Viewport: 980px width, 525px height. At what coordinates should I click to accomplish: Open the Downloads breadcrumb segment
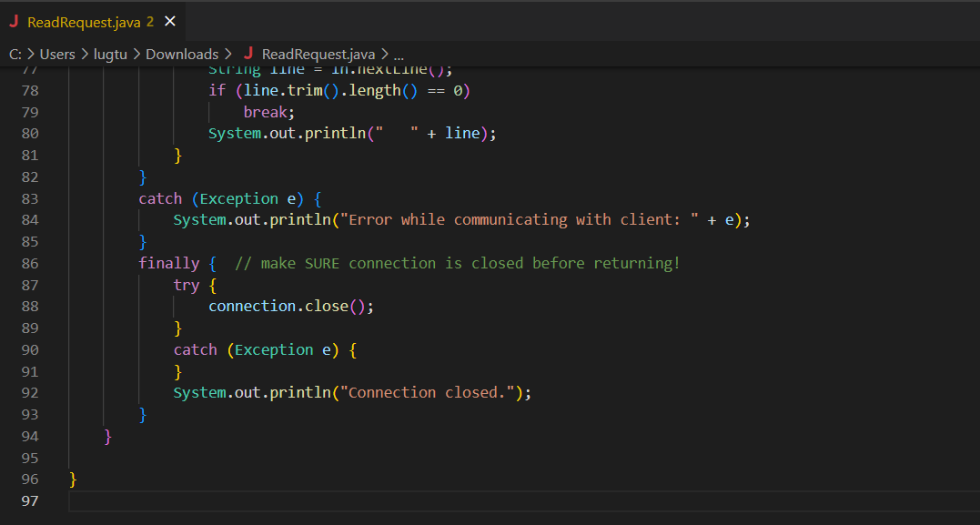click(182, 55)
